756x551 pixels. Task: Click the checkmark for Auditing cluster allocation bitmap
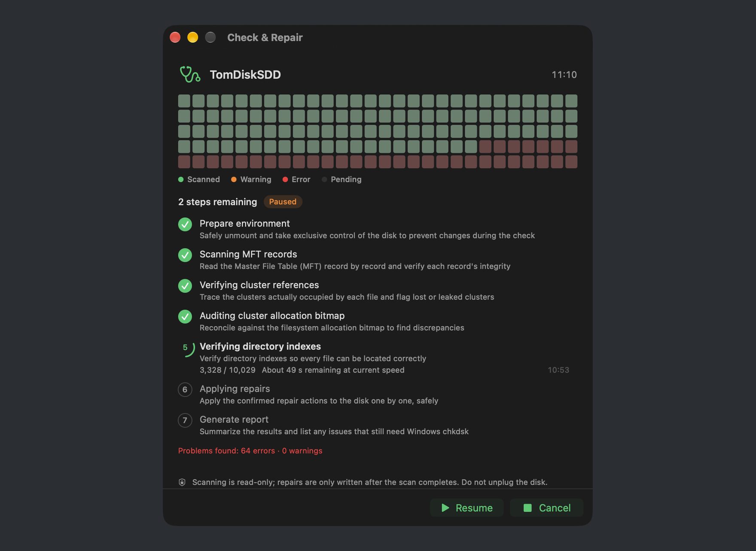pos(185,316)
